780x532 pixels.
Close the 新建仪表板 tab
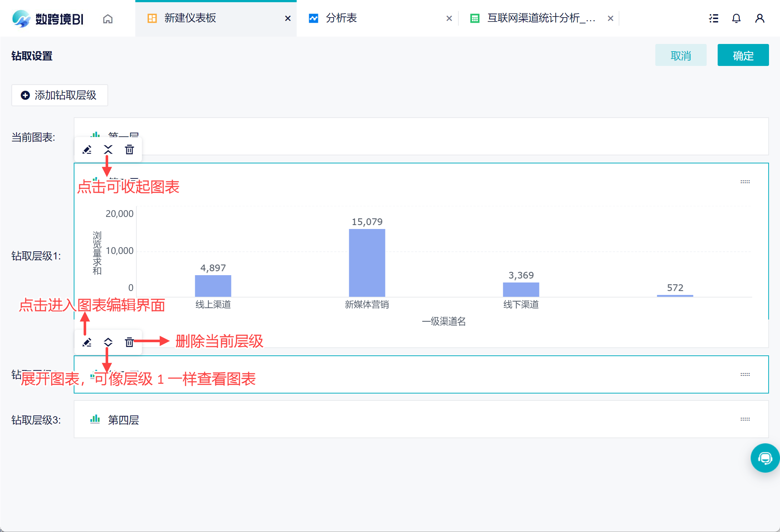point(288,18)
